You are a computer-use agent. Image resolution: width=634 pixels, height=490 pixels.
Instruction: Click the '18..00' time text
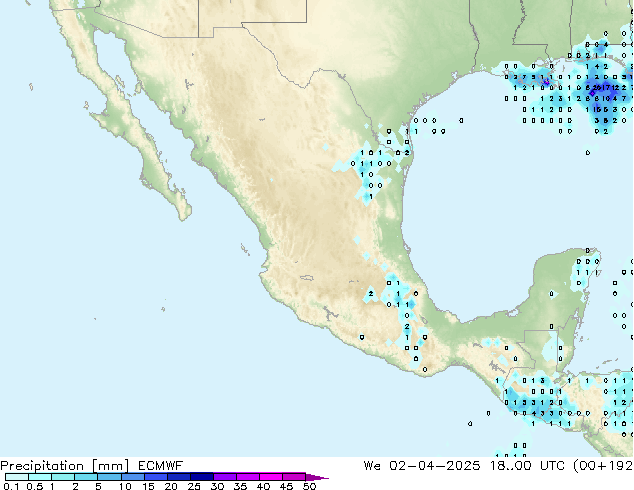(510, 466)
